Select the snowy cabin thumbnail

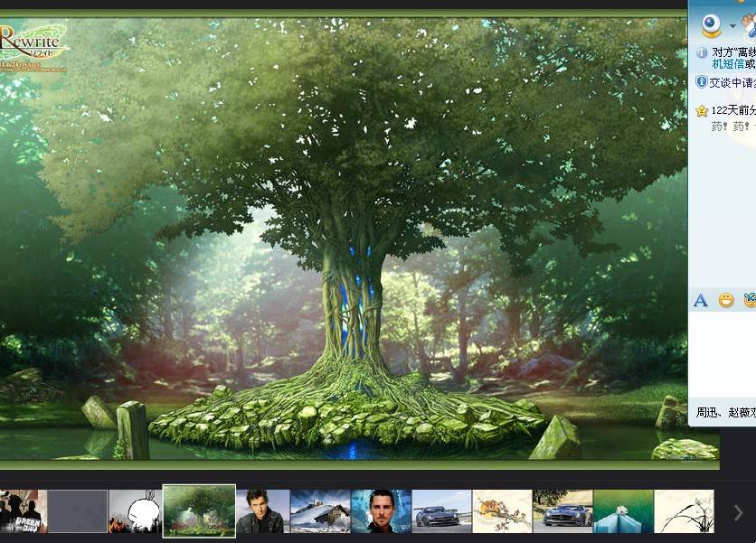pyautogui.click(x=320, y=511)
